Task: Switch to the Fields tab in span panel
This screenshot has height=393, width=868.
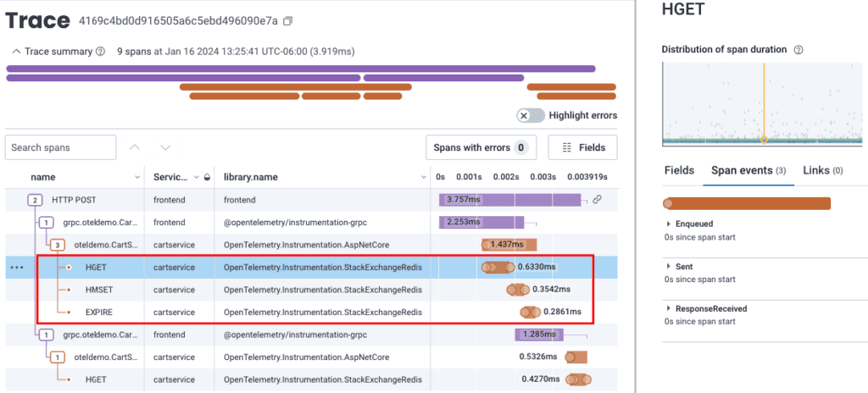Action: coord(679,170)
